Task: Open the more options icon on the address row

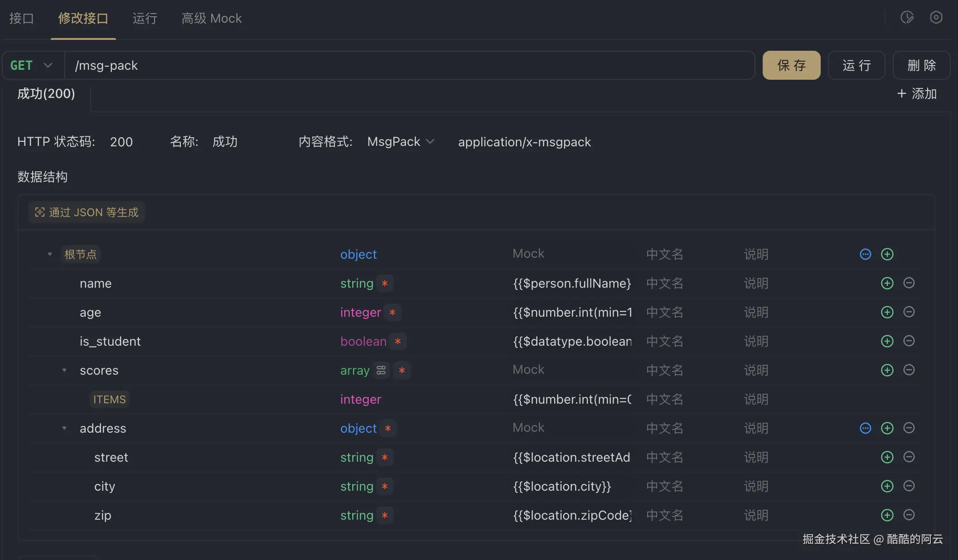Action: pyautogui.click(x=865, y=428)
